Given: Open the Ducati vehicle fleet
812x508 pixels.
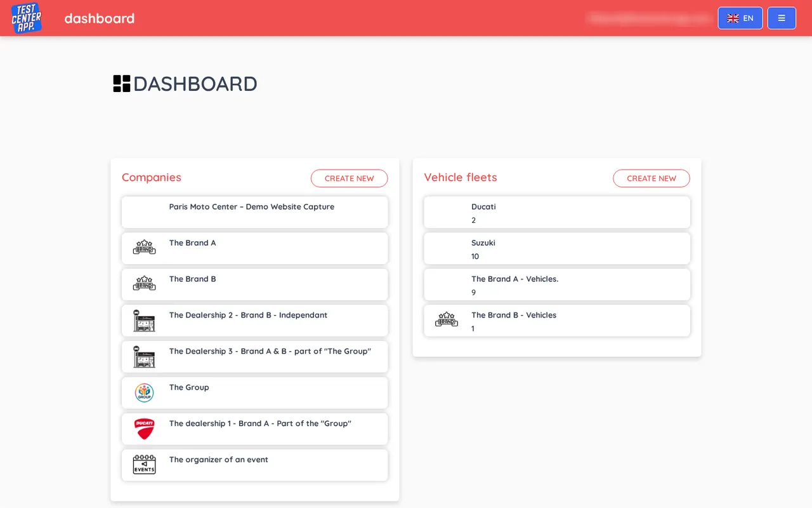Looking at the screenshot, I should click(x=557, y=212).
